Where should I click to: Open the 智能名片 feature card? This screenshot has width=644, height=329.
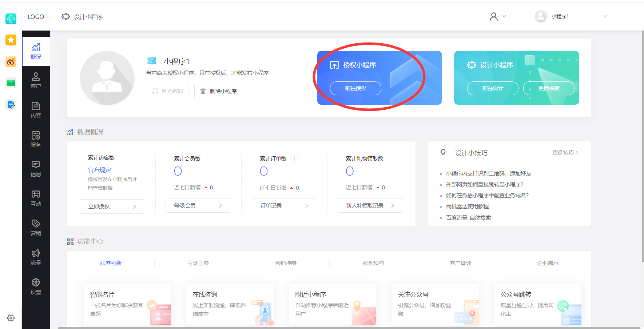coord(127,305)
